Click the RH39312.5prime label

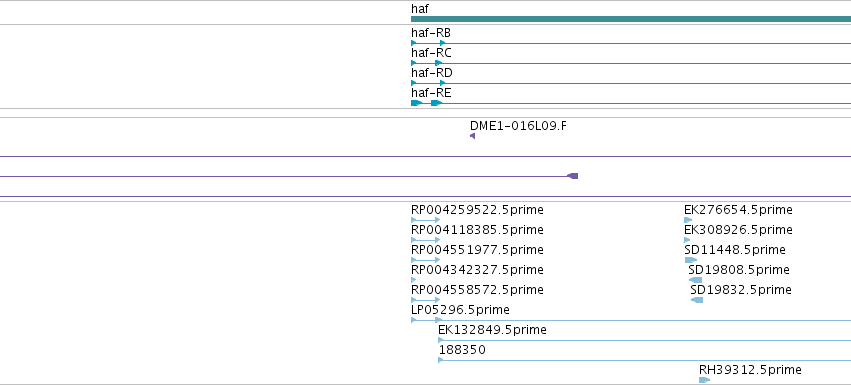(750, 370)
